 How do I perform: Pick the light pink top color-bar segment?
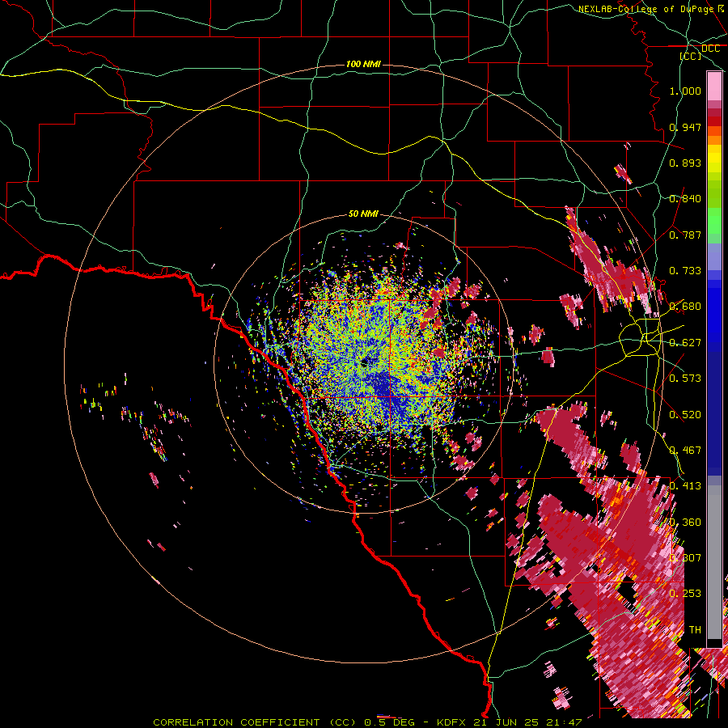tap(714, 87)
